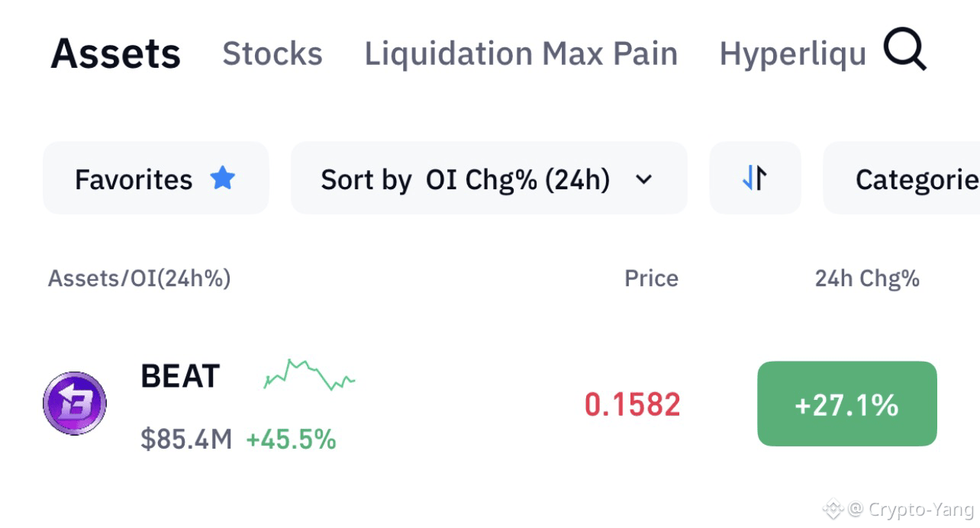Click the blue Favorites star icon
This screenshot has width=980, height=528.
coord(222,179)
